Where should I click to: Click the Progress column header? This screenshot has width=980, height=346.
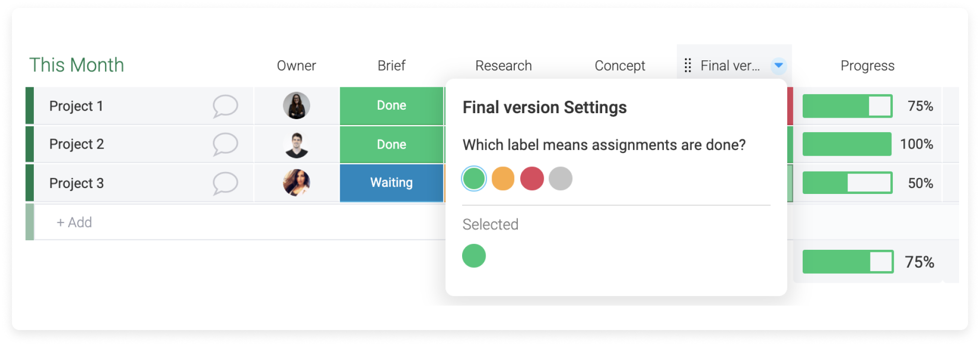point(867,66)
